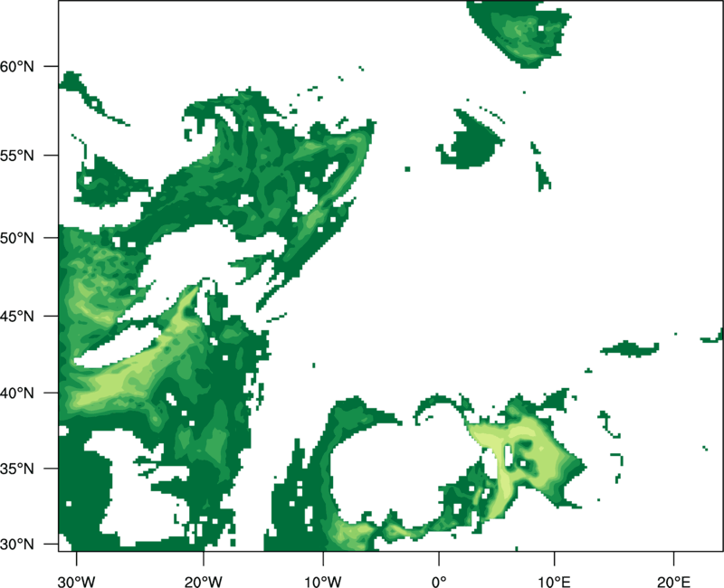
Task: Click the 30°N latitude label
Action: tap(17, 545)
